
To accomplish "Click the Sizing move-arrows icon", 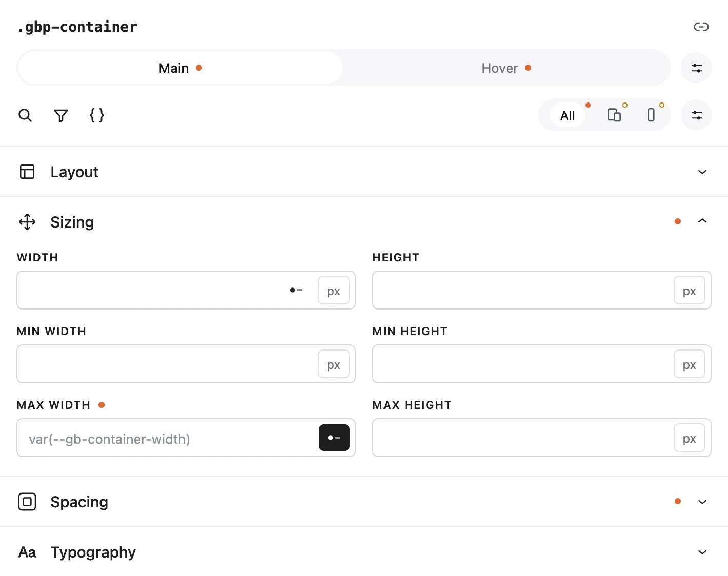I will tap(27, 222).
